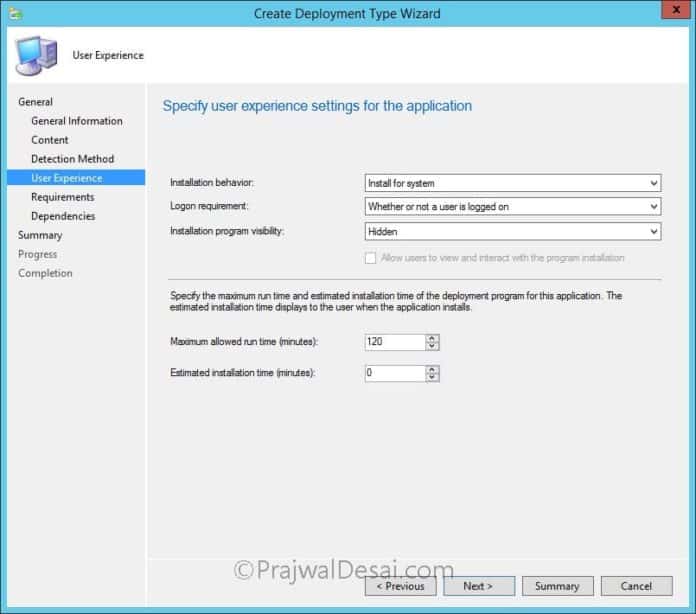Select the Progress step

(38, 254)
